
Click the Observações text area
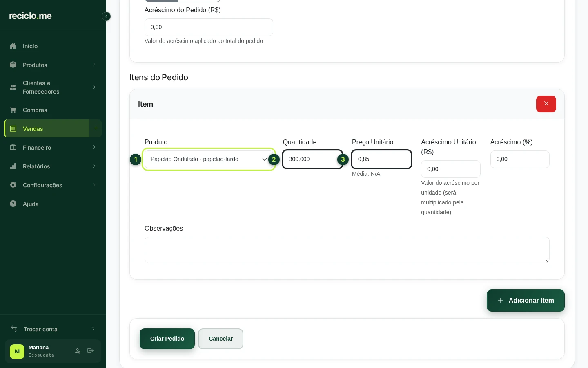pos(347,250)
